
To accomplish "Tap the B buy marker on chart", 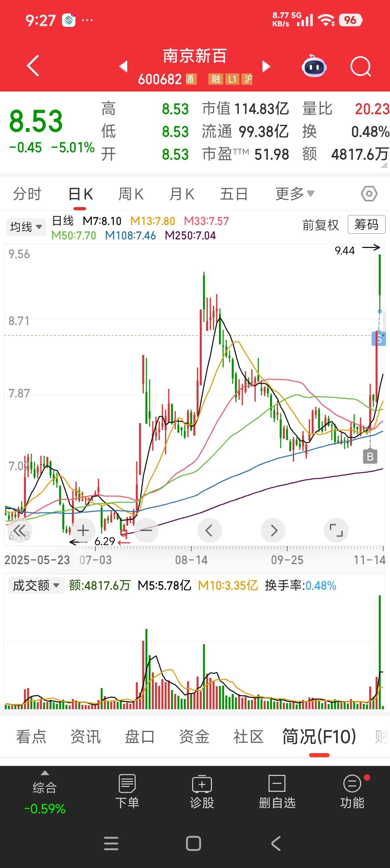I will tap(370, 457).
